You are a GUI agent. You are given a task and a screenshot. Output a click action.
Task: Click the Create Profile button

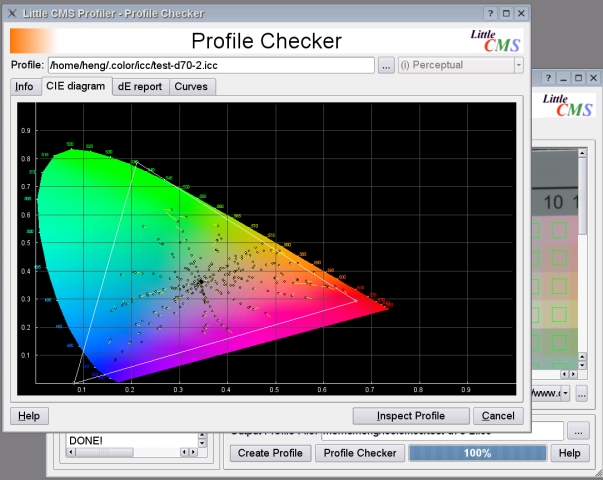pos(270,453)
